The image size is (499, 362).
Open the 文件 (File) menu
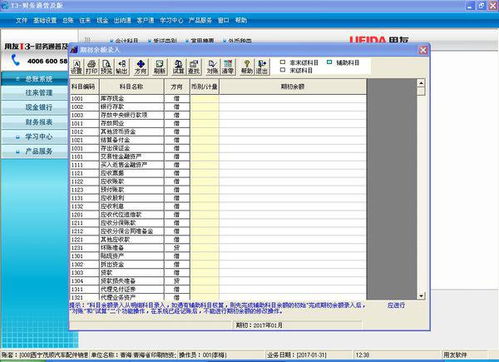pos(21,20)
